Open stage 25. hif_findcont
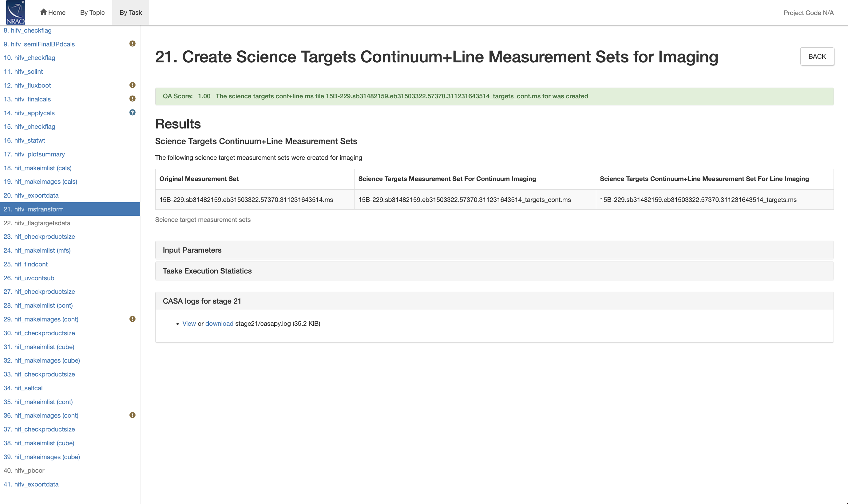Viewport: 848px width, 504px height. pos(26,264)
